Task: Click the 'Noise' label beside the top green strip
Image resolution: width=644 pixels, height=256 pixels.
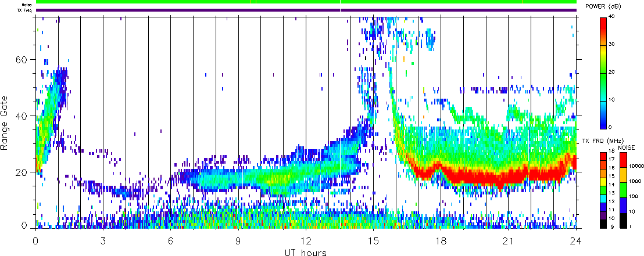Action: (27, 5)
